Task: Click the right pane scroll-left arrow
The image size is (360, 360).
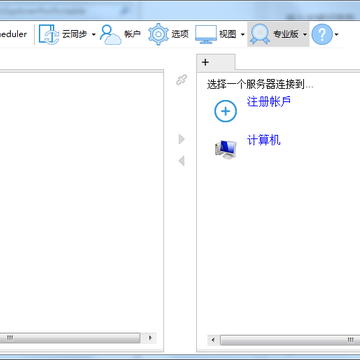Action: click(x=213, y=340)
